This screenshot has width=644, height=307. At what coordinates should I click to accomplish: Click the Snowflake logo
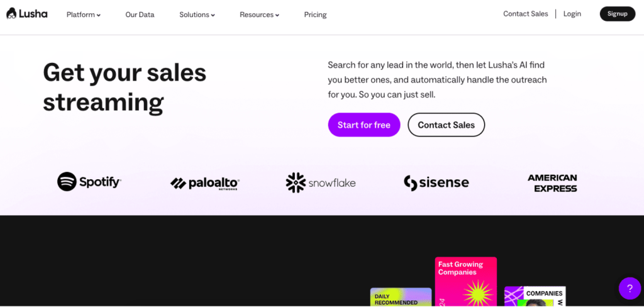(321, 183)
